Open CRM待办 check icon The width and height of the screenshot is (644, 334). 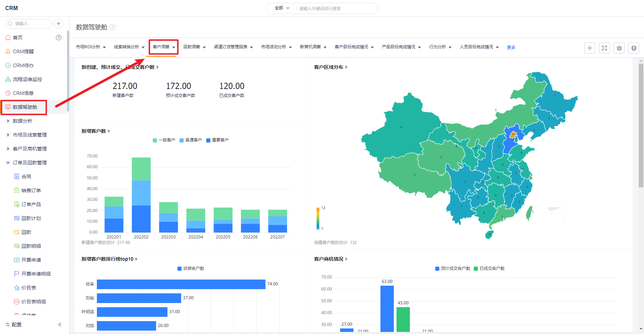click(8, 65)
